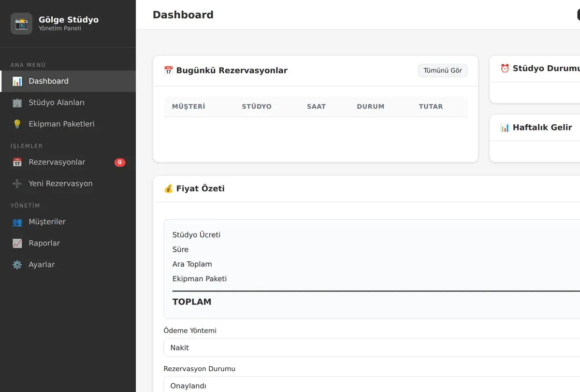The width and height of the screenshot is (580, 392).
Task: Select Rezervasyonlar from the sidebar
Action: 68,162
